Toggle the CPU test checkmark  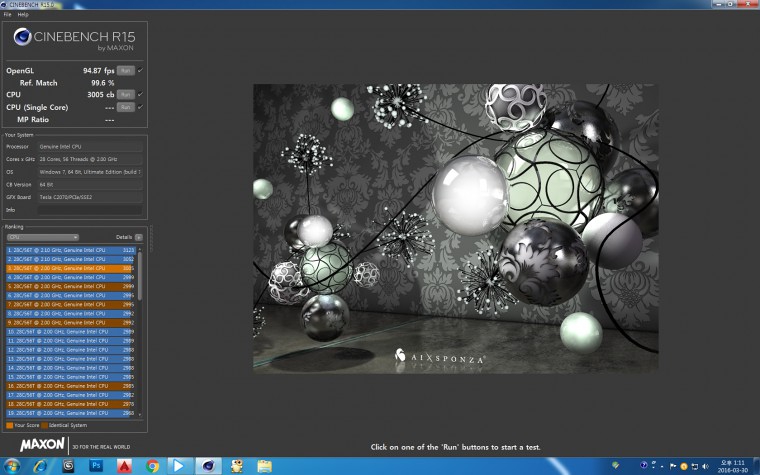(x=141, y=94)
